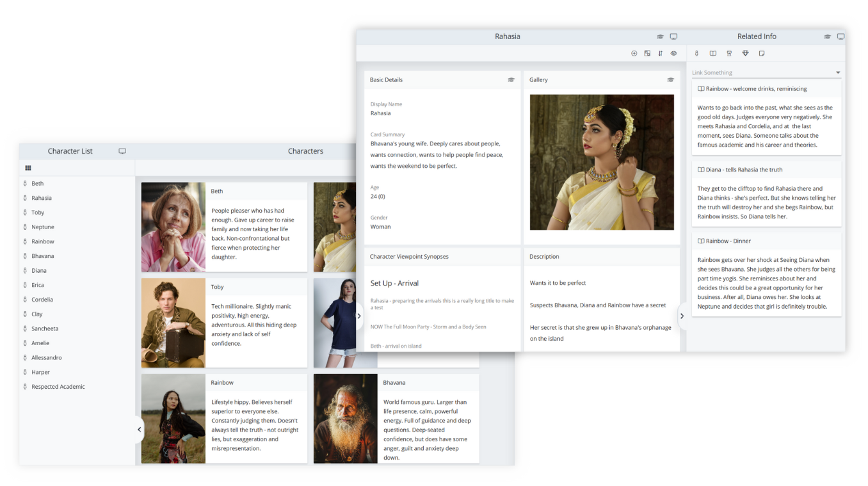Click Bhavana card title in Characters grid
Image resolution: width=868 pixels, height=486 pixels.
pyautogui.click(x=394, y=383)
